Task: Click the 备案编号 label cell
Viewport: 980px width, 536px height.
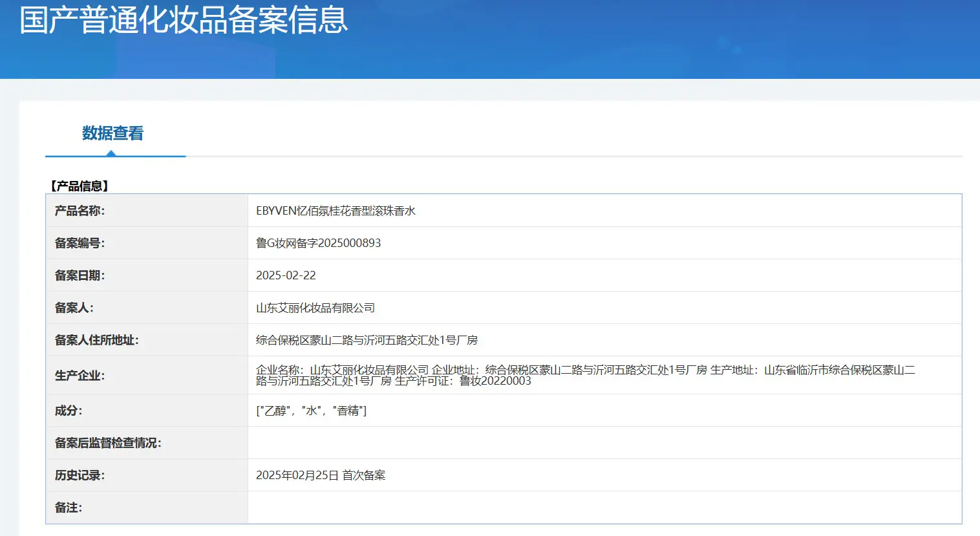Action: point(147,243)
